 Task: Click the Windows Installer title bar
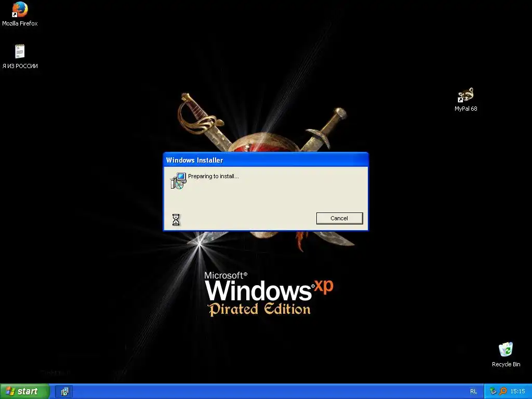pyautogui.click(x=265, y=160)
